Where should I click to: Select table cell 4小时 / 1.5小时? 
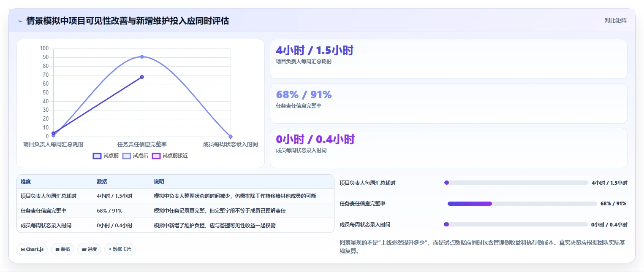click(x=114, y=196)
